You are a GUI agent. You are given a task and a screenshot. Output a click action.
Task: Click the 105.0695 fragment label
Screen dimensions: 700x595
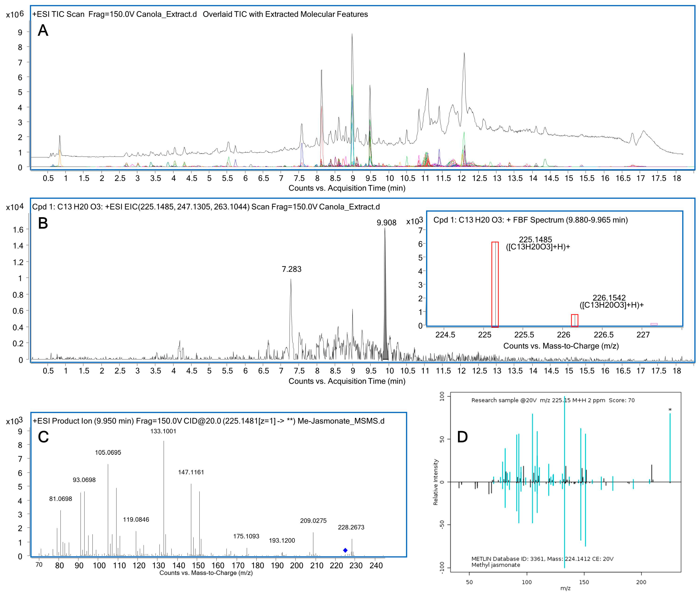108,452
